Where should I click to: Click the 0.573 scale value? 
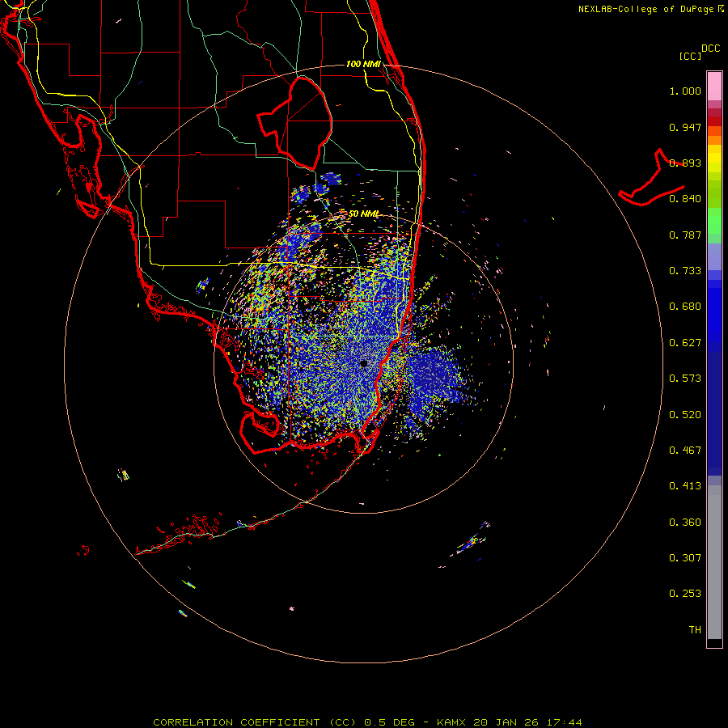(685, 379)
